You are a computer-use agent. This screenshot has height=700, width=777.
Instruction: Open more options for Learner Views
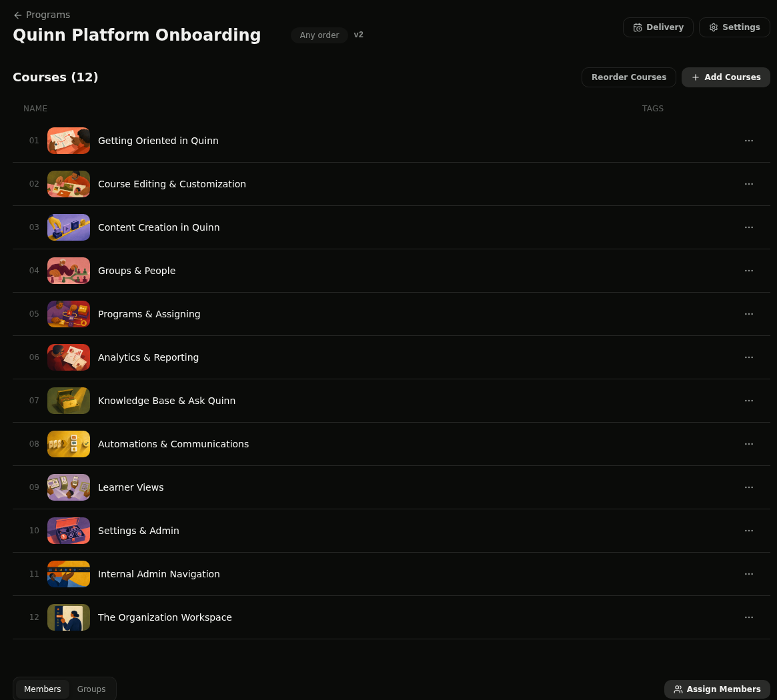[749, 487]
